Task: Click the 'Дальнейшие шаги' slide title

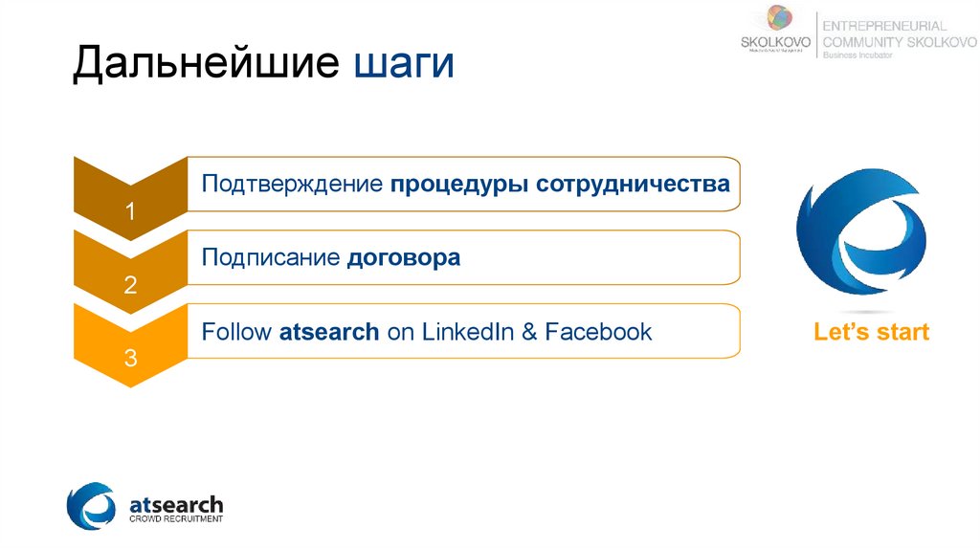Action: tap(263, 65)
